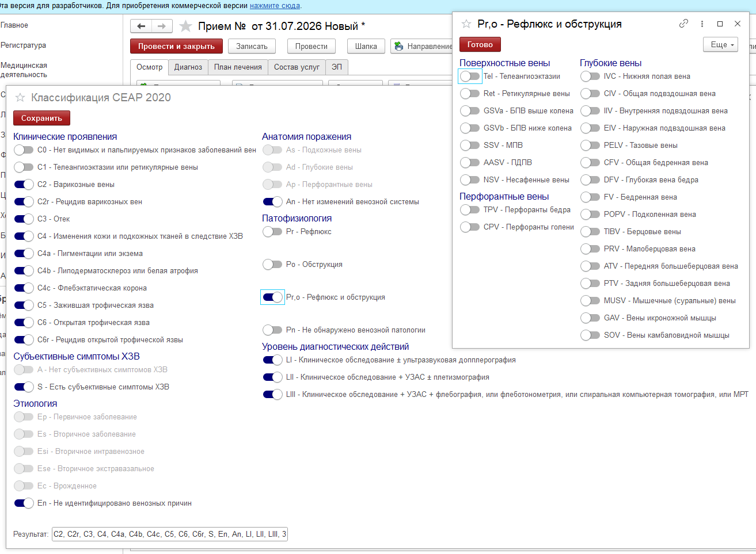Viewport: 756px width, 554px height.
Task: Add Классификация CEAP 2020 to favorites
Action: [x=20, y=98]
